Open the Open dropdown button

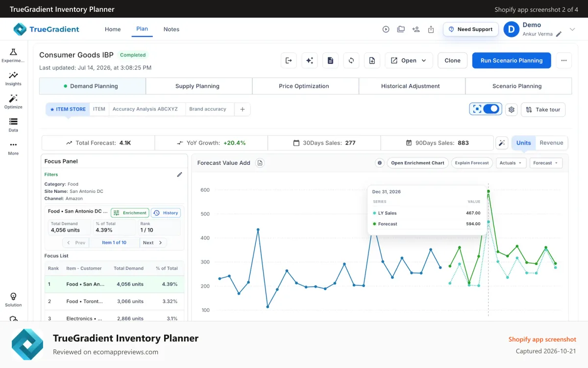[x=409, y=60]
